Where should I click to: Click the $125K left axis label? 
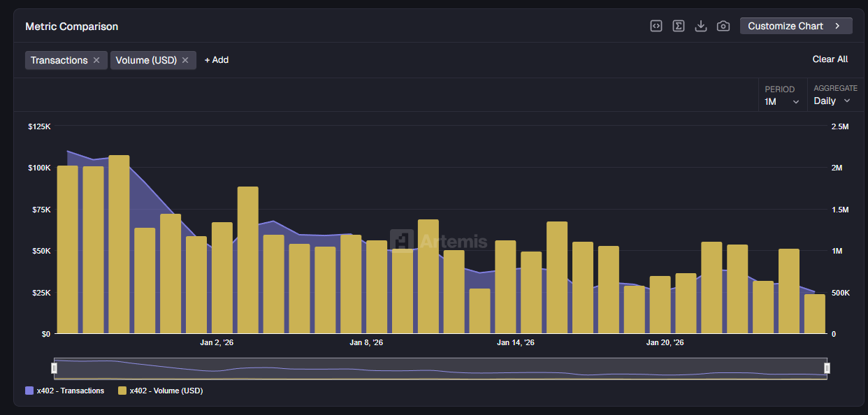click(39, 126)
